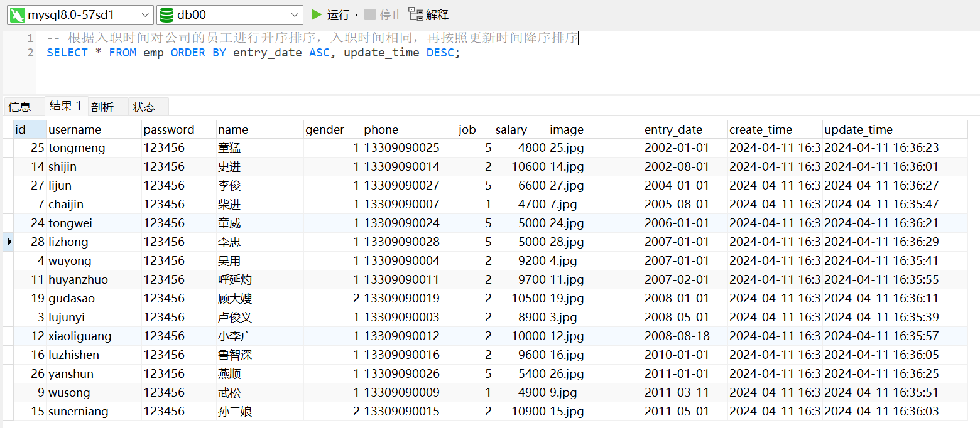This screenshot has height=428, width=980.
Task: Select the cell 'luzhishen'
Action: tap(94, 355)
